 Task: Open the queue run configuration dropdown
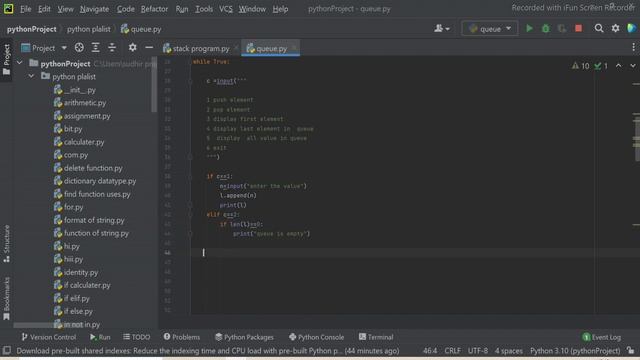click(490, 29)
